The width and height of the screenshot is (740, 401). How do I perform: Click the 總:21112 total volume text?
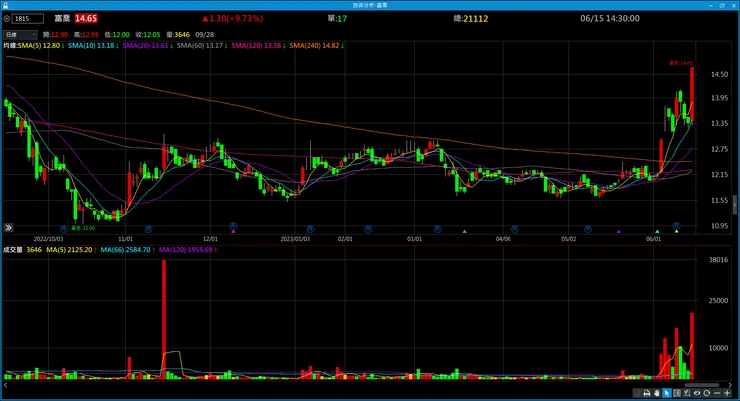471,19
